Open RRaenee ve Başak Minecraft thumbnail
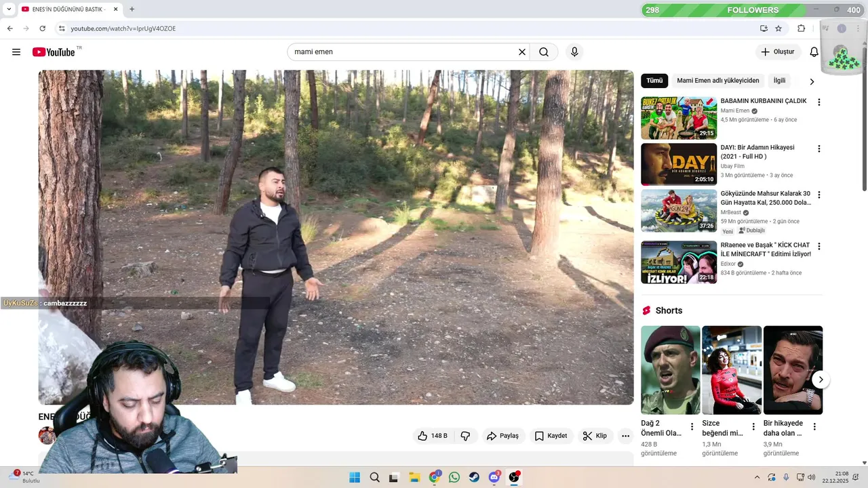The height and width of the screenshot is (488, 868). tap(679, 262)
